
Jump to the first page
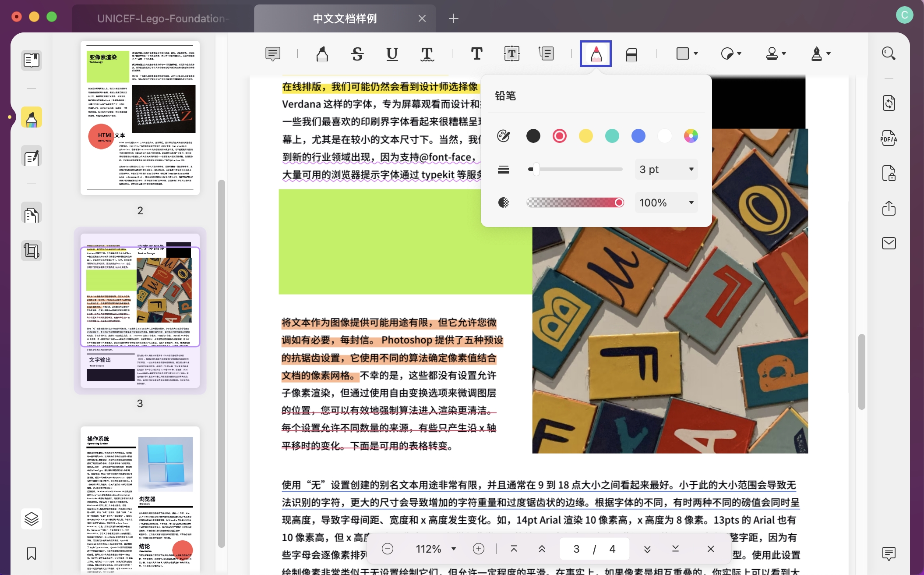point(514,549)
